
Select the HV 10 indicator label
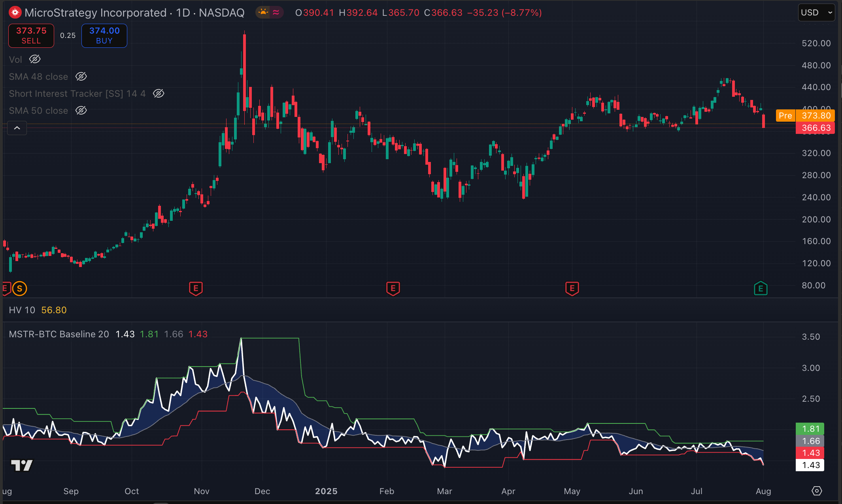[x=22, y=310]
